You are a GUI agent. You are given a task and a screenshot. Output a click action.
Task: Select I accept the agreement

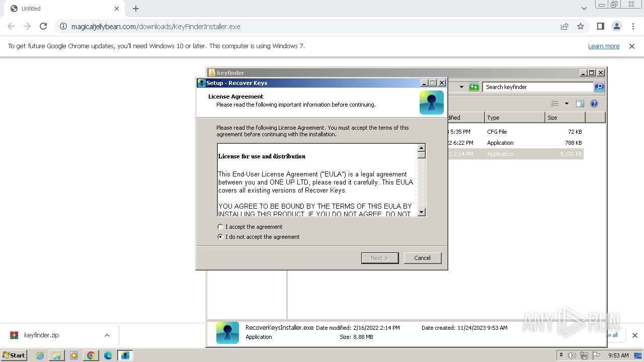(x=250, y=227)
